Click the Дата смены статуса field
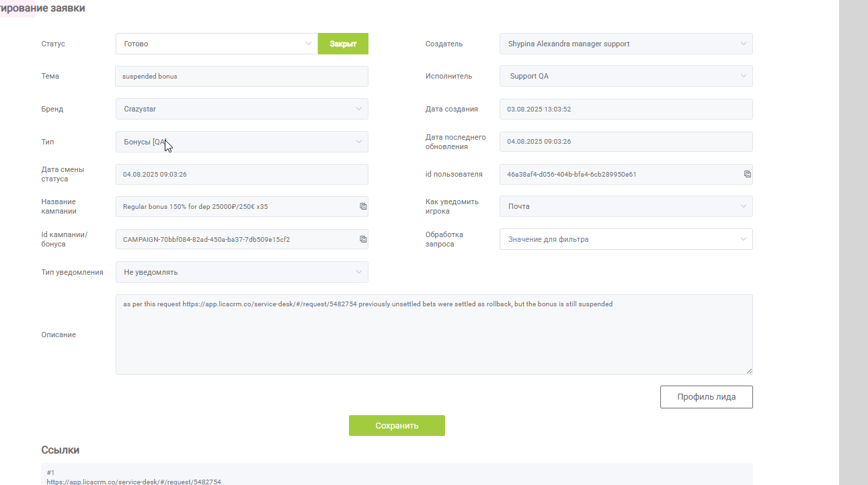 [242, 174]
